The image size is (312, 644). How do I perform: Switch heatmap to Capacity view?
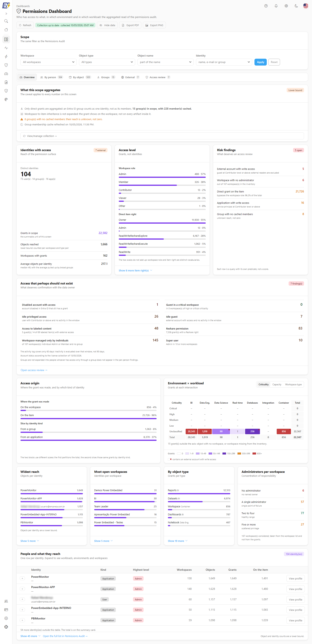pyautogui.click(x=277, y=384)
